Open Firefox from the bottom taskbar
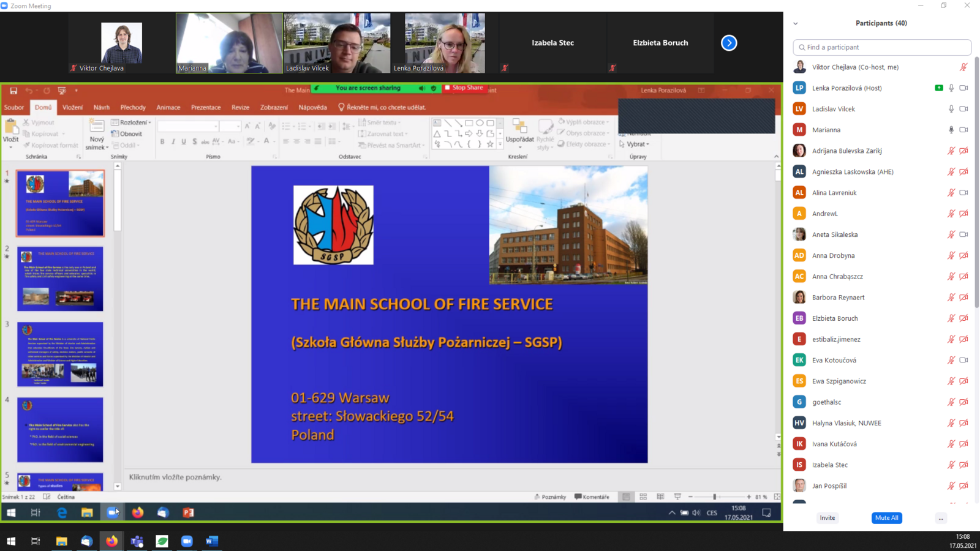Screen dimensions: 980x551 111,541
